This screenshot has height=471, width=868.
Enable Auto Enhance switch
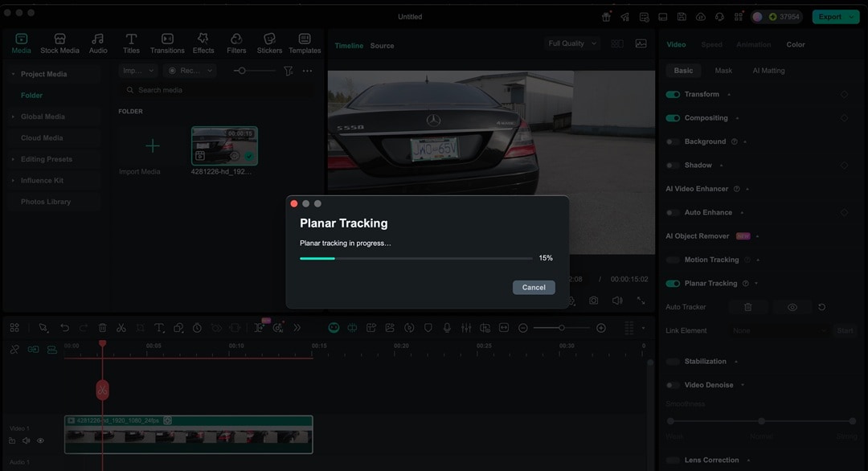[x=673, y=212]
